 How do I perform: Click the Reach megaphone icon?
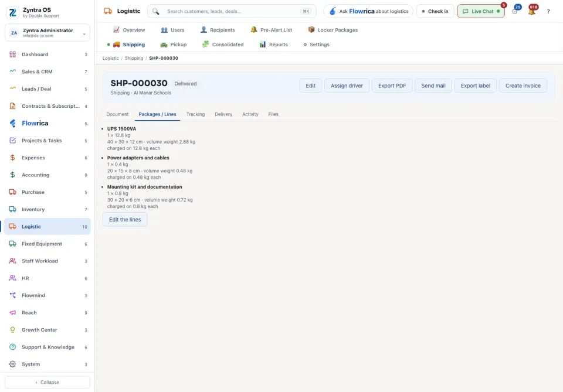12,313
